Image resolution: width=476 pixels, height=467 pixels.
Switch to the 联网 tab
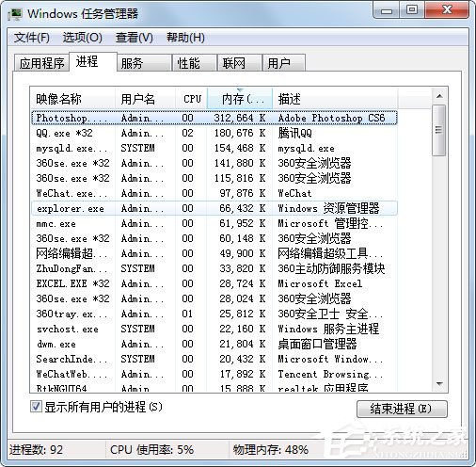240,63
